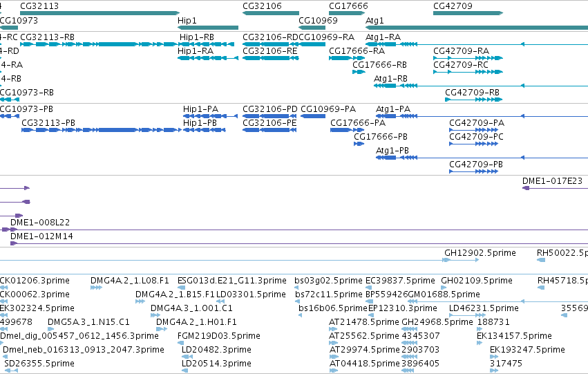Select the CG10973-PB protein label
Viewport: 588px width, 374px height.
click(x=26, y=109)
